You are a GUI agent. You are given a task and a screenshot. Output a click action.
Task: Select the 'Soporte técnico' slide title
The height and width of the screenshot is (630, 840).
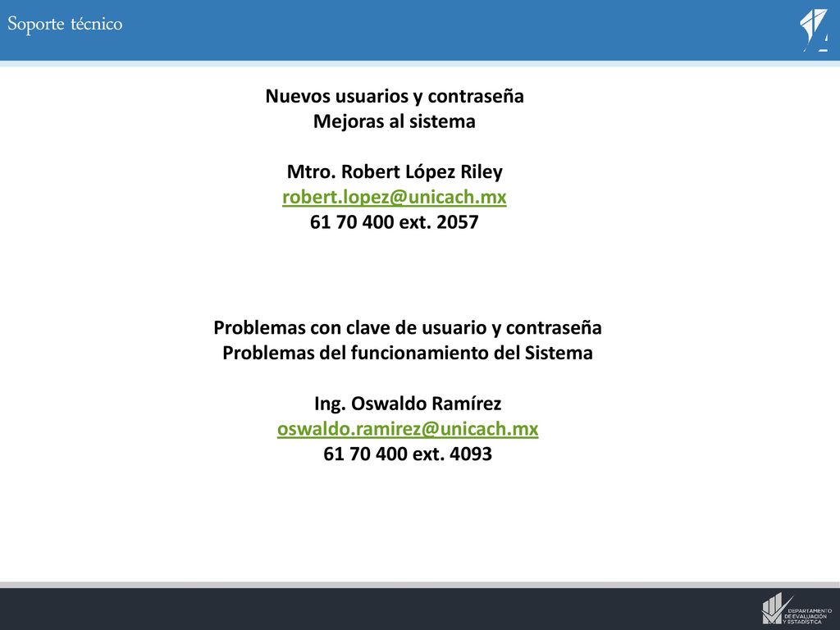point(65,24)
